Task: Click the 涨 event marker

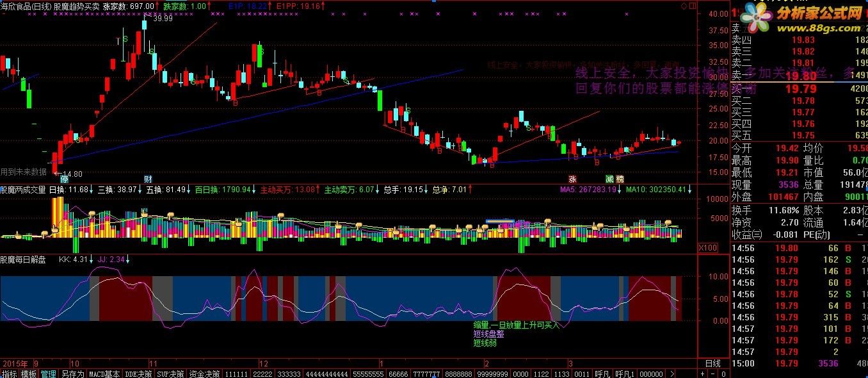Action: (573, 179)
